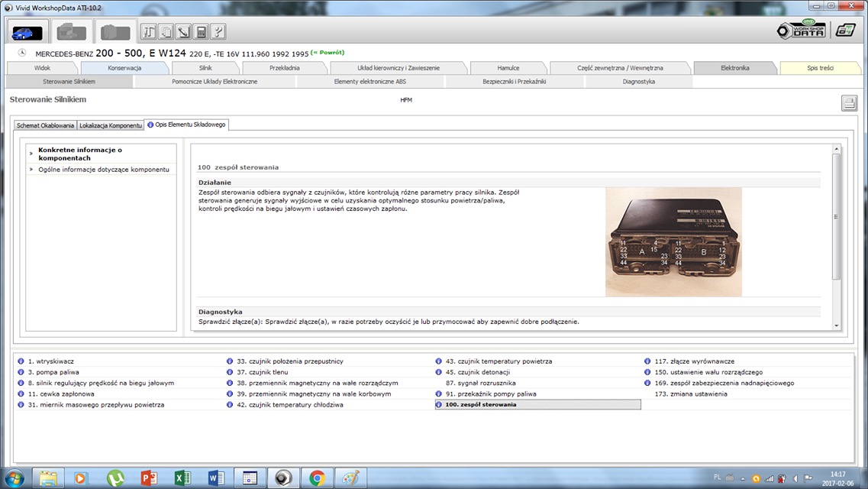Click the Mercedes-Benz logo icon
Screen dimensions: 868x489
[x=21, y=53]
